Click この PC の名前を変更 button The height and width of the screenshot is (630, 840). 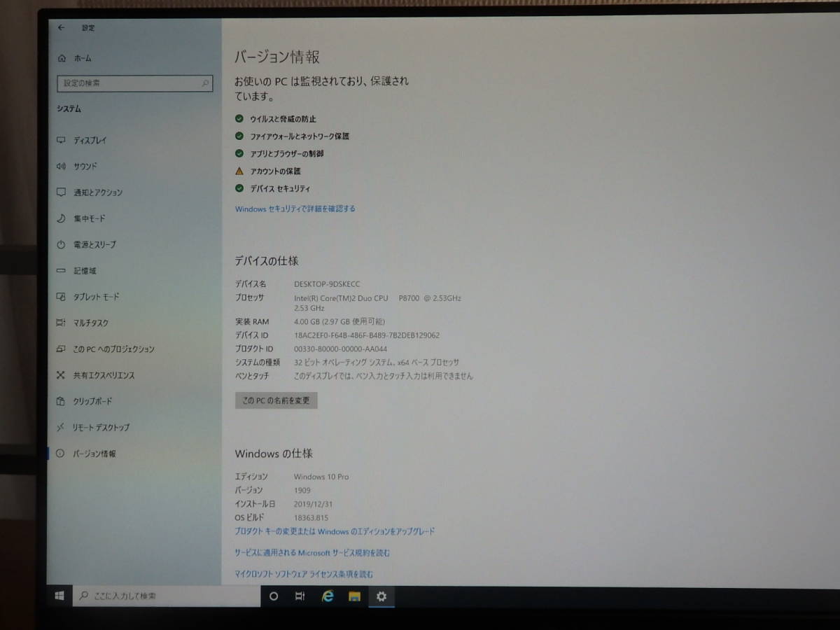point(276,400)
